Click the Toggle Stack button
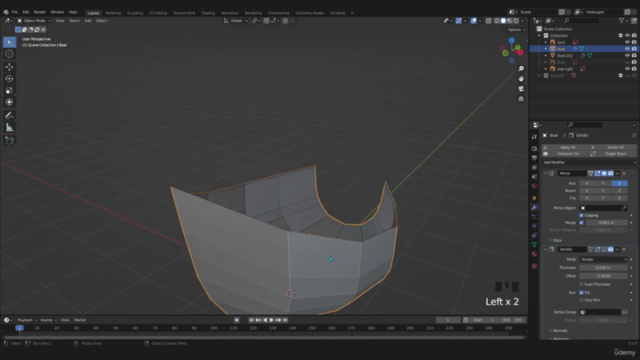 click(613, 154)
